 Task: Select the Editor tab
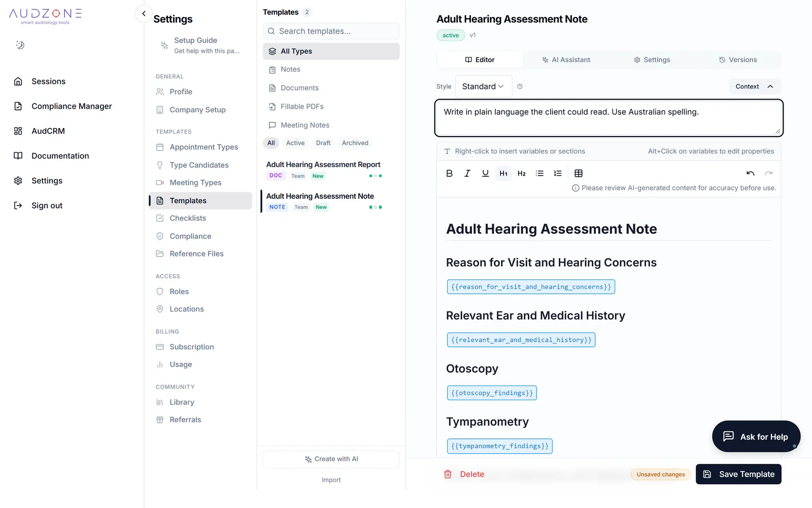[x=480, y=59]
